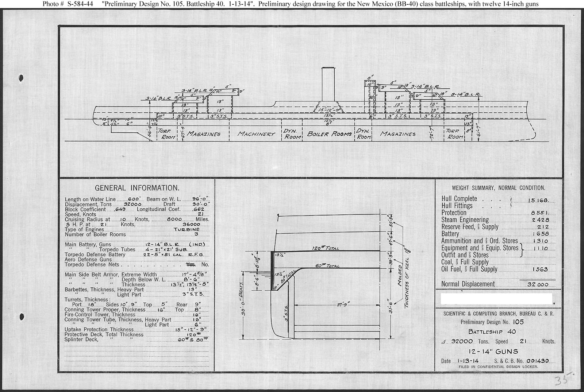
Task: Click the Oil Fuel value 1563
Action: pyautogui.click(x=539, y=269)
